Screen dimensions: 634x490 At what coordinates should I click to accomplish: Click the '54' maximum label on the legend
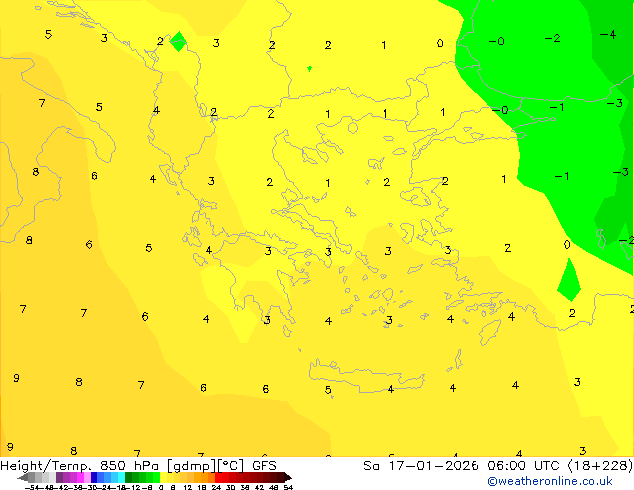288,487
